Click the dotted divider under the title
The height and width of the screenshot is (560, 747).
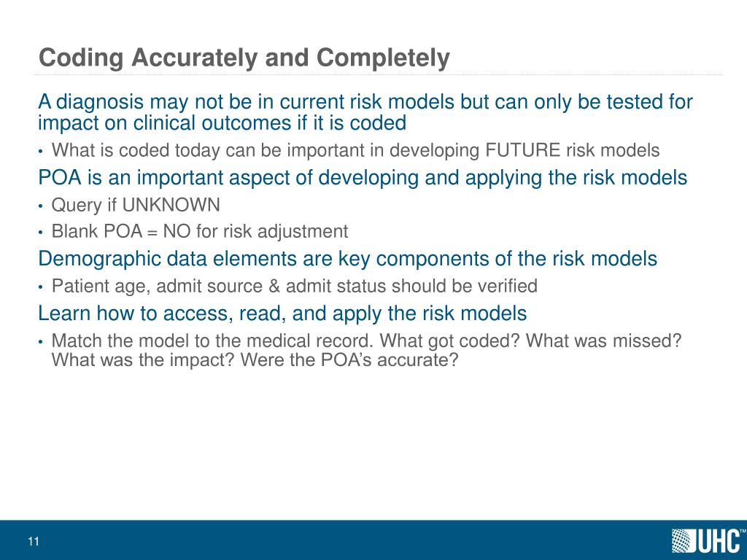click(x=379, y=74)
